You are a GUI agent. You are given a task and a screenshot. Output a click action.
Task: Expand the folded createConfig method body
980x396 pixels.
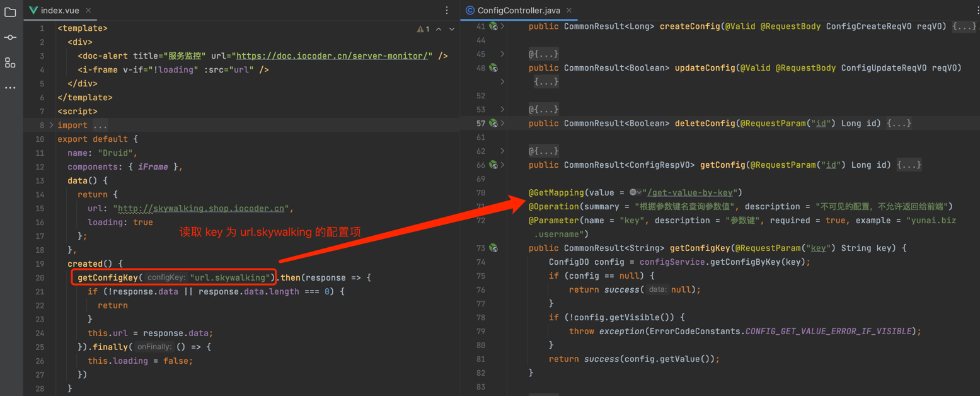pyautogui.click(x=964, y=26)
